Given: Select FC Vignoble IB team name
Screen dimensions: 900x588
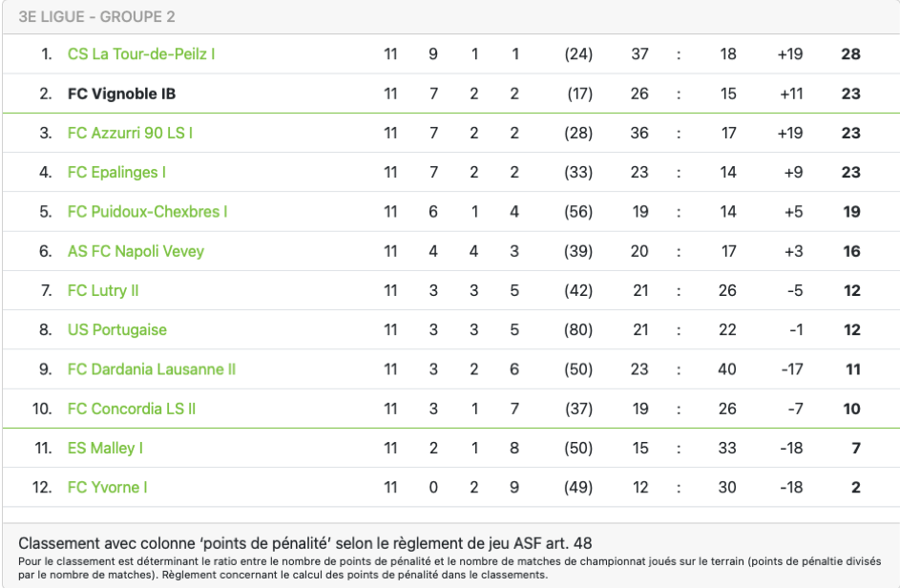Looking at the screenshot, I should pyautogui.click(x=121, y=94).
